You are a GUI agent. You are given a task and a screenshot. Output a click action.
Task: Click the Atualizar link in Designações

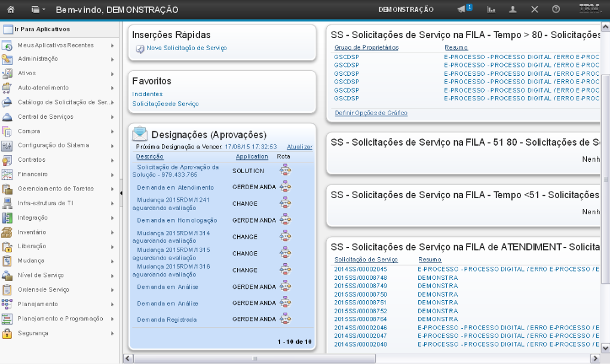[299, 146]
